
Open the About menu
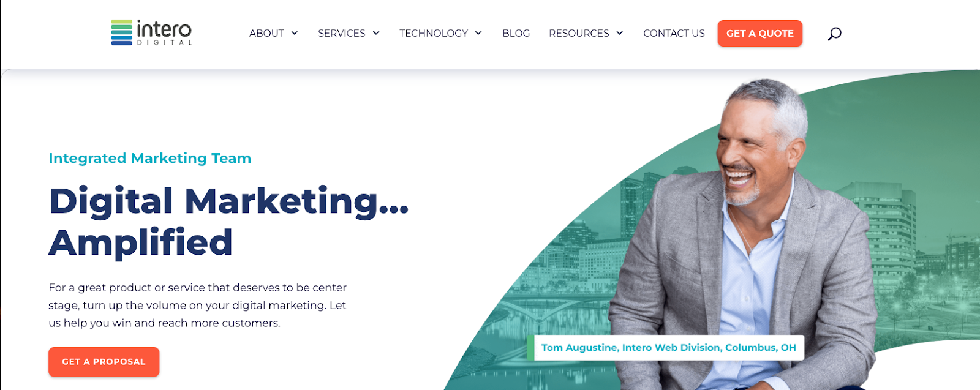point(266,33)
